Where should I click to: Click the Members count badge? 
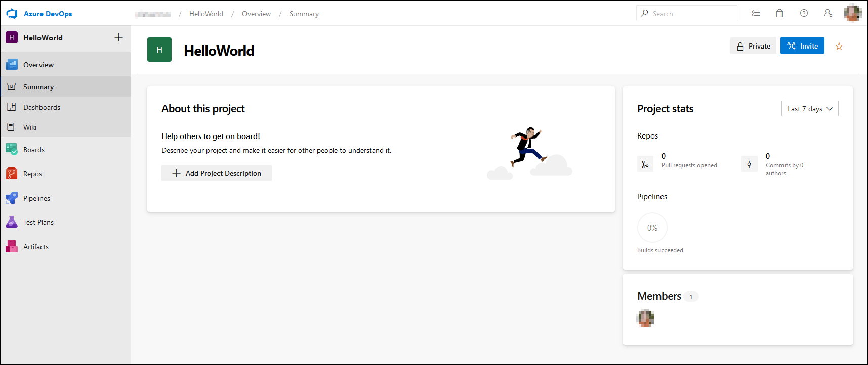tap(691, 297)
